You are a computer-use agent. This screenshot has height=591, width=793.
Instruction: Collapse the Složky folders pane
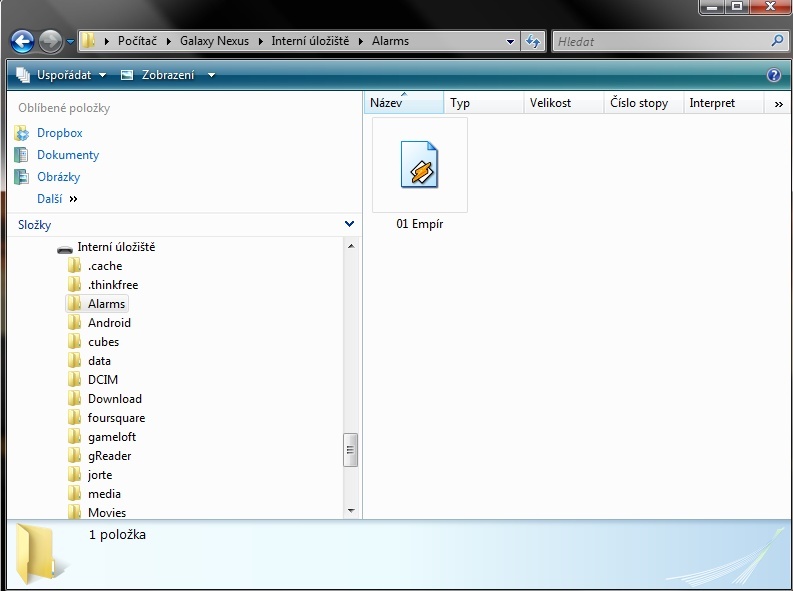(x=349, y=225)
